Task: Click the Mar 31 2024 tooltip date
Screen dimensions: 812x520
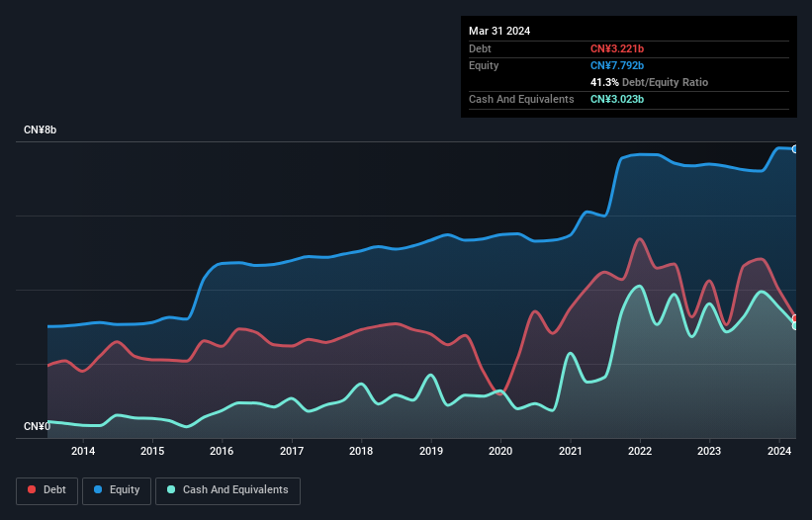Action: 499,31
